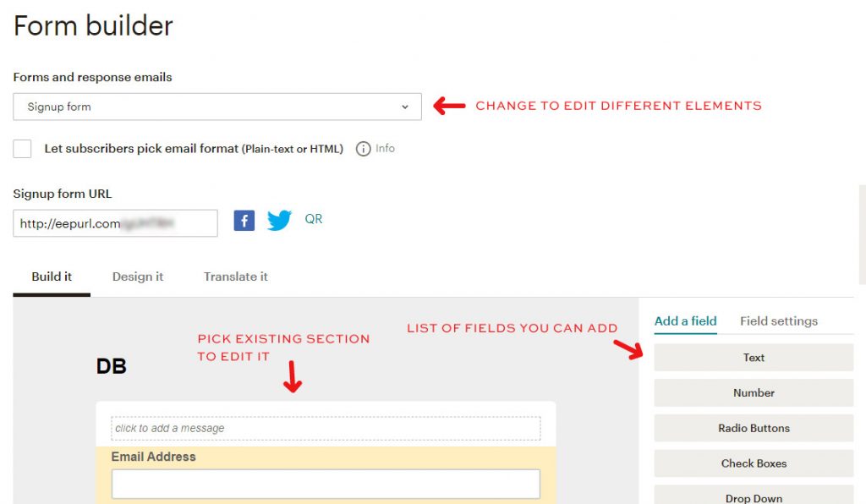Image resolution: width=866 pixels, height=504 pixels.
Task: Share signup form on Facebook
Action: [x=244, y=221]
